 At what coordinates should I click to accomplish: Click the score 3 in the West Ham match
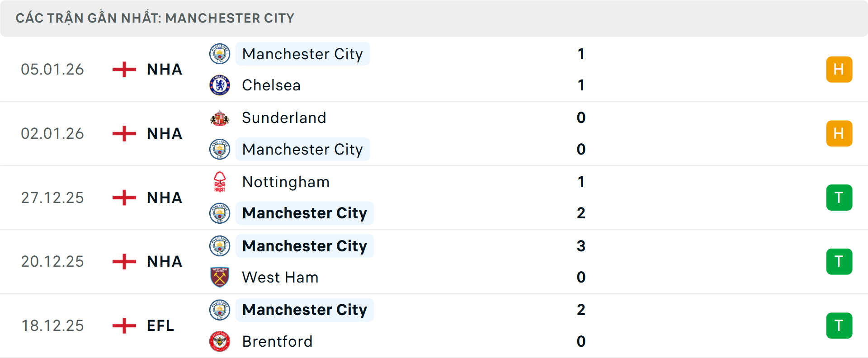coord(581,246)
